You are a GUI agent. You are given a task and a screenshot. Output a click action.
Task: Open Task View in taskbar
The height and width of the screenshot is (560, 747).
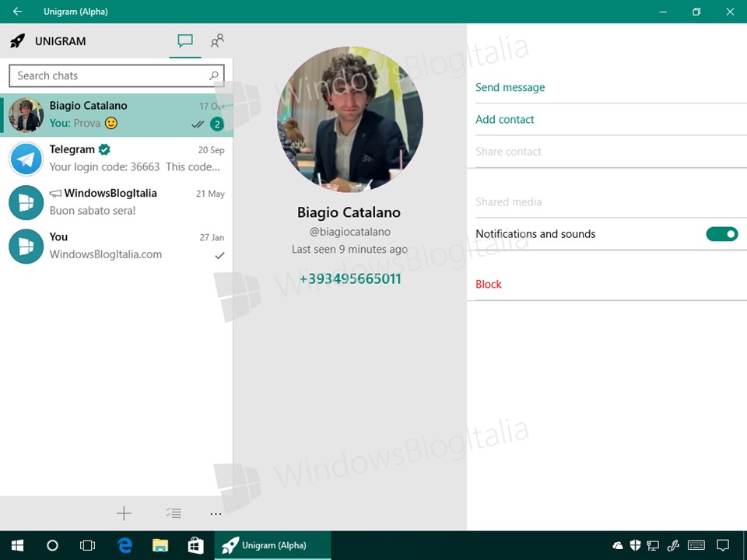87,545
